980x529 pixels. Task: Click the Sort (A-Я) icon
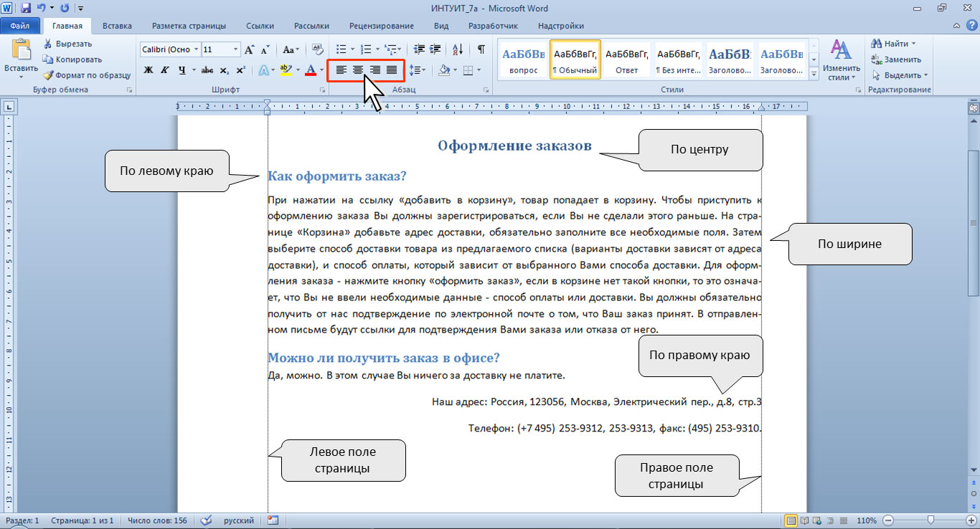point(459,49)
